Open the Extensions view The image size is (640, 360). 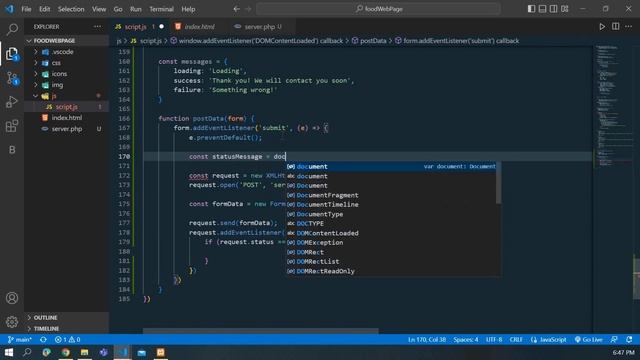coord(12,126)
